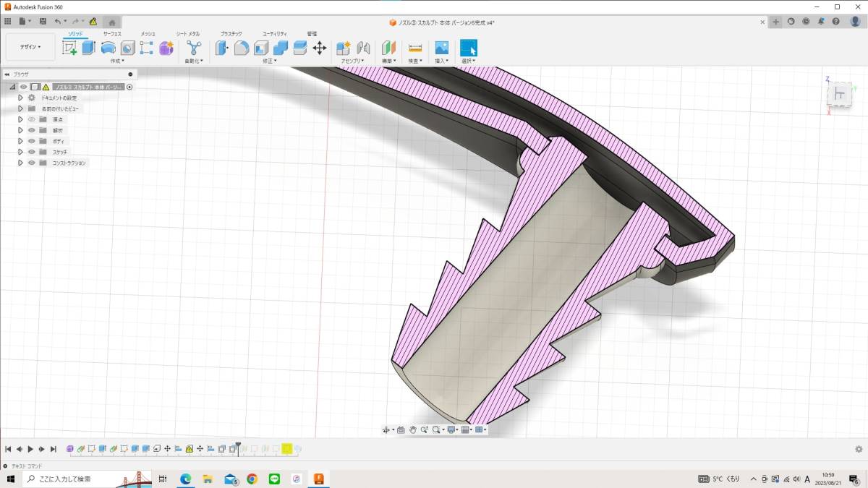Click the Insert image icon

(x=441, y=48)
